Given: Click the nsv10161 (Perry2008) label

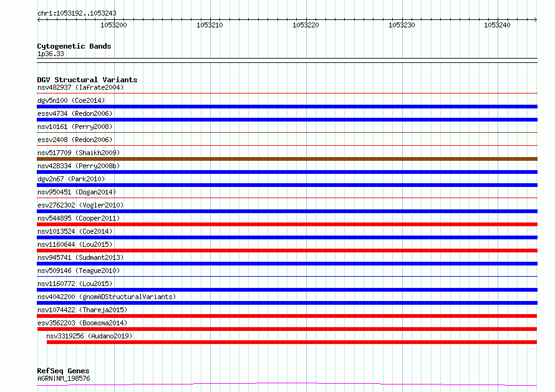Looking at the screenshot, I should [x=75, y=127].
